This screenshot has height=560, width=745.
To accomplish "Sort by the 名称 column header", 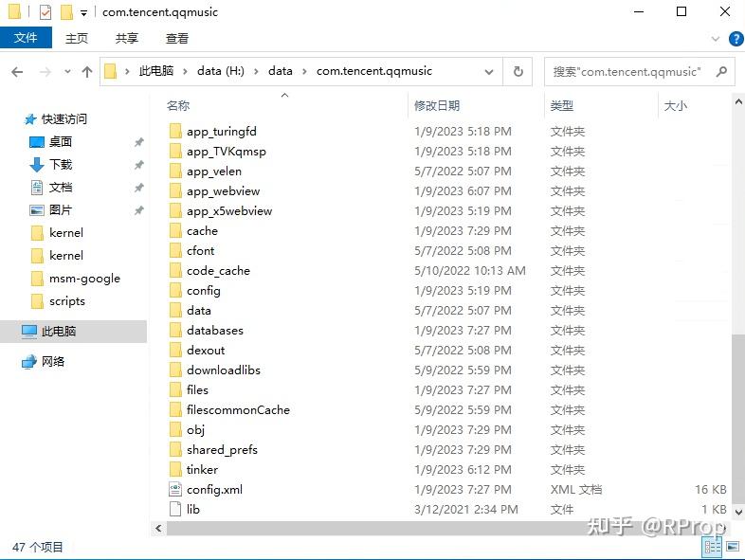I will click(178, 105).
